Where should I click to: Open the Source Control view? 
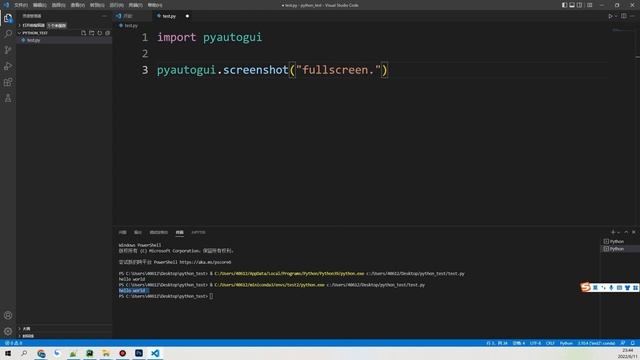click(8, 50)
